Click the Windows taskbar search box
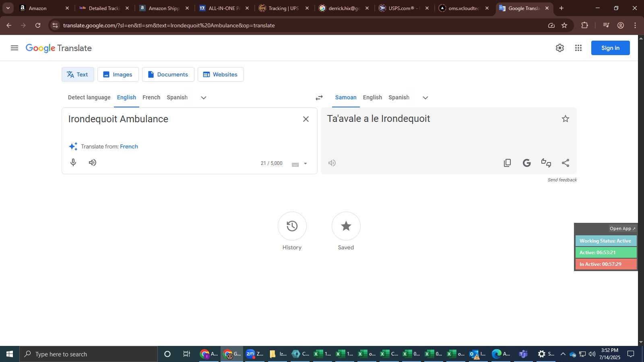Image resolution: width=644 pixels, height=362 pixels. click(x=89, y=354)
